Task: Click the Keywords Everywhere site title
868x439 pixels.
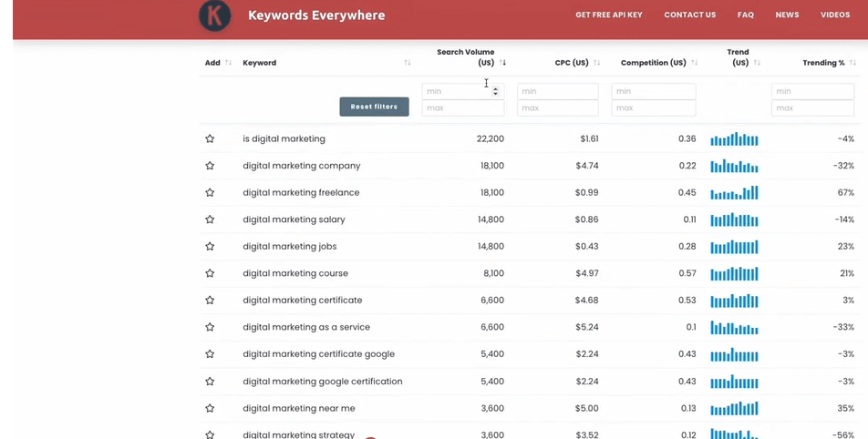Action: click(x=316, y=15)
